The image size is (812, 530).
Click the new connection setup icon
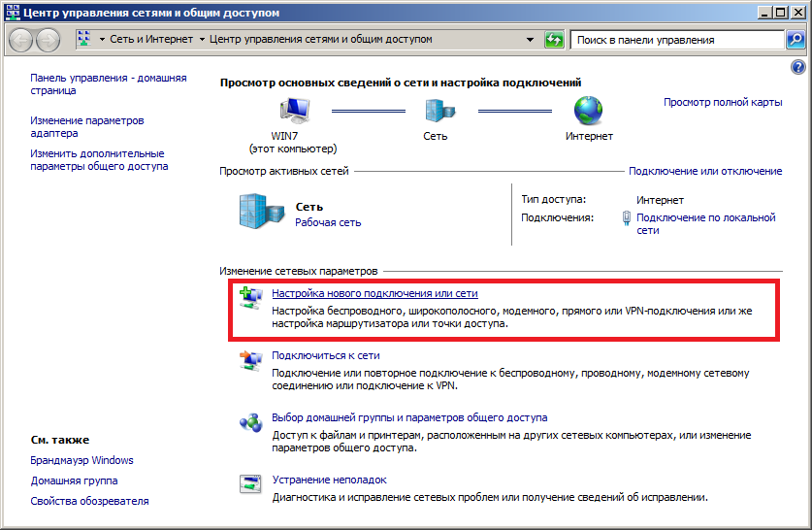tap(250, 298)
